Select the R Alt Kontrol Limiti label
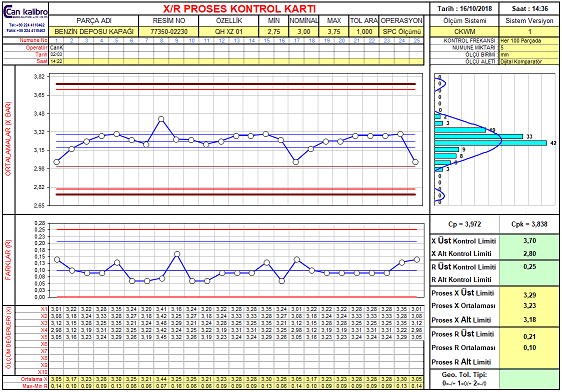The image size is (562, 392). (x=461, y=279)
